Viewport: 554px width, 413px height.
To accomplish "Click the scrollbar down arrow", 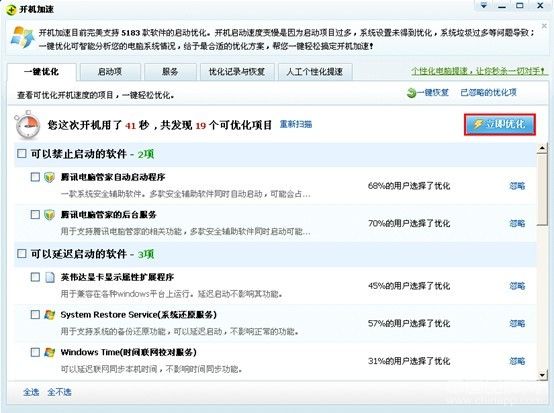I will [542, 375].
